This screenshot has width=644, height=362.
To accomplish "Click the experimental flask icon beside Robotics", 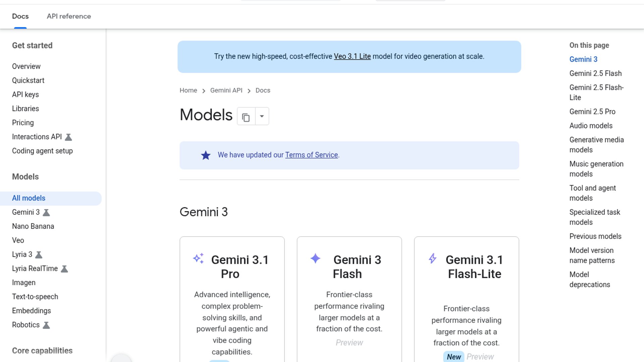I will coord(46,325).
